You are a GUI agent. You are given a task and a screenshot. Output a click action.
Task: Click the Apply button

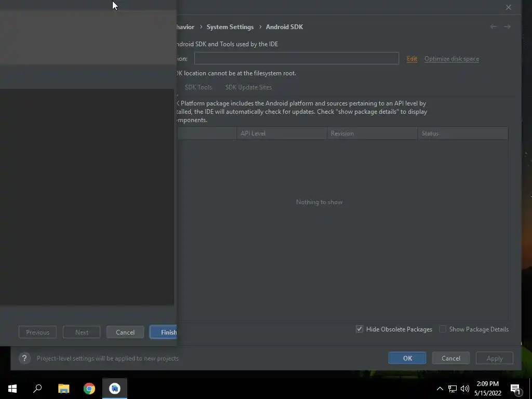tap(495, 358)
